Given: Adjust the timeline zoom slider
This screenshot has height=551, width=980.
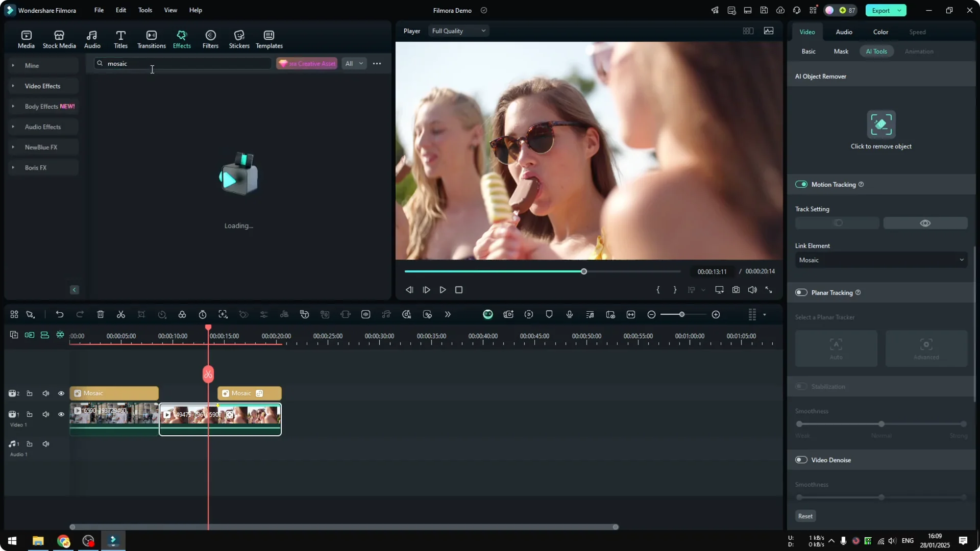Looking at the screenshot, I should pyautogui.click(x=681, y=314).
